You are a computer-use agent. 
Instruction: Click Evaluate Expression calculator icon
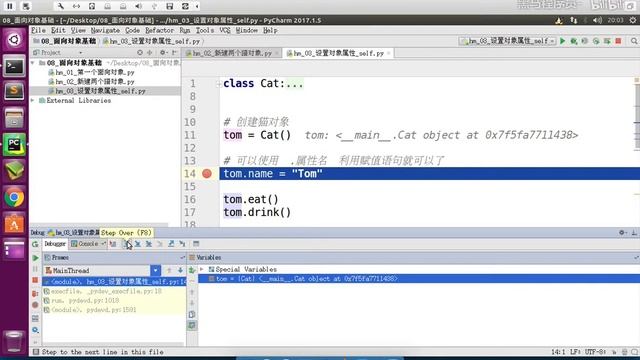(196, 244)
